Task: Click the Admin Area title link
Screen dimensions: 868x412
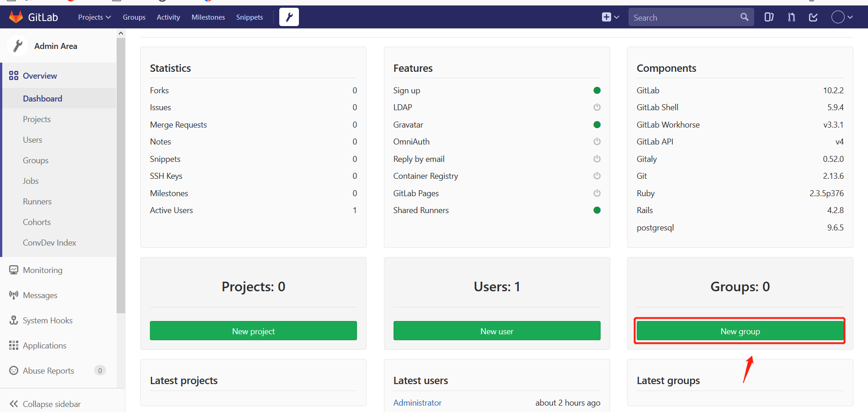Action: 56,46
